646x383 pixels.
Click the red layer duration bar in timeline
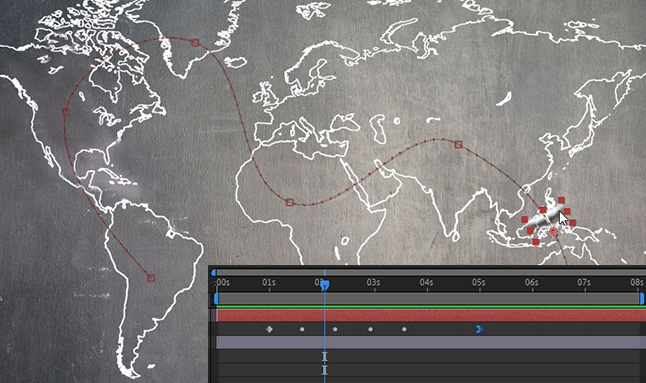point(431,316)
